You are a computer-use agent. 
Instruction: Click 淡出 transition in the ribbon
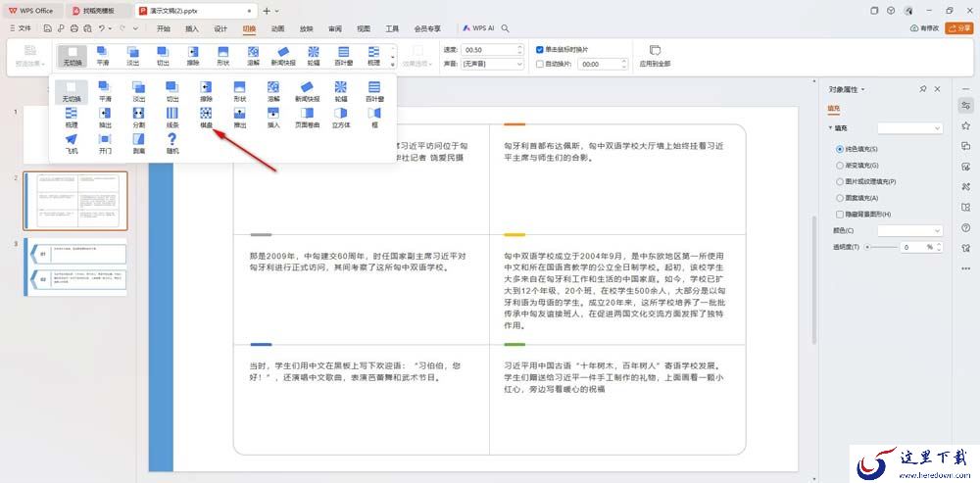coord(133,56)
